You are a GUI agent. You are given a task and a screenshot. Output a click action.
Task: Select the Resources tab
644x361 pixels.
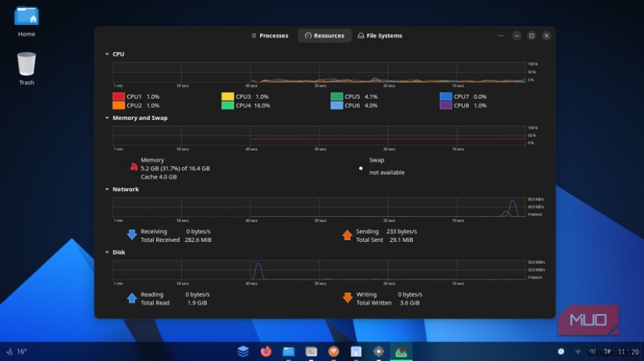(x=324, y=35)
